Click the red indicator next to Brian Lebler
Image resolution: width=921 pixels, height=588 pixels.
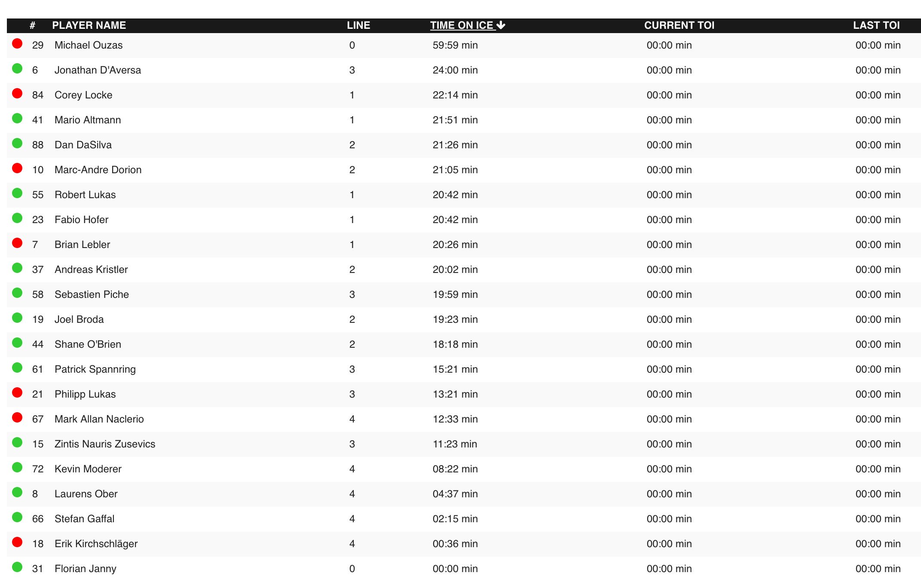pyautogui.click(x=17, y=243)
